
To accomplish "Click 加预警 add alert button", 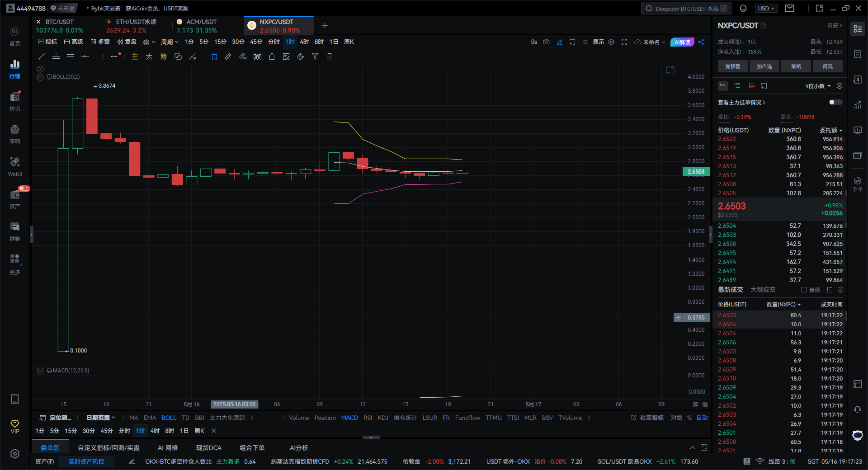I will tap(733, 66).
